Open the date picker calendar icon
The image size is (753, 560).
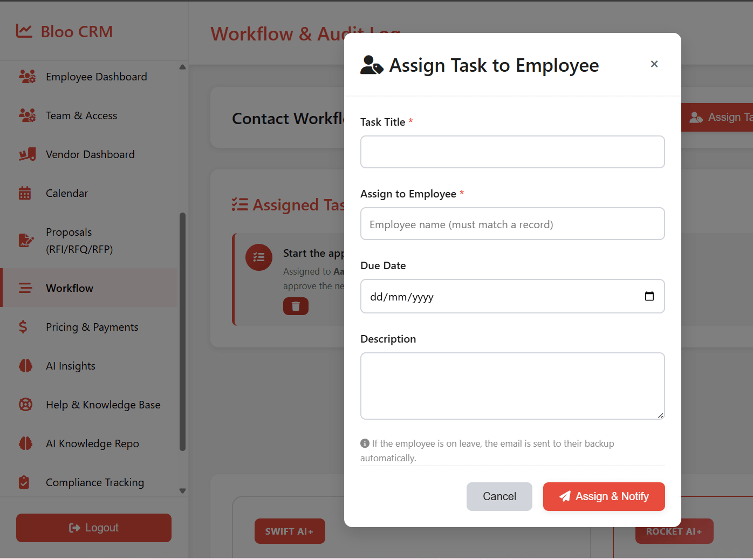click(649, 296)
